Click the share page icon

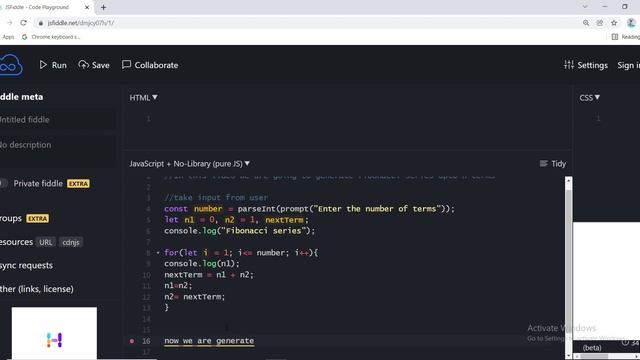click(600, 23)
